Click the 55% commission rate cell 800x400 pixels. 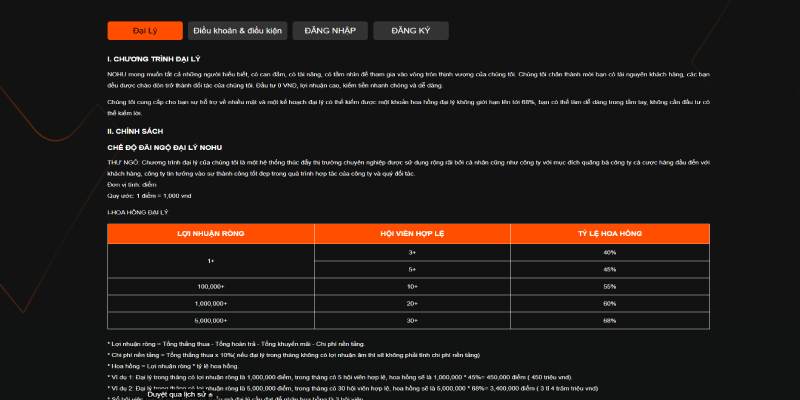pyautogui.click(x=610, y=287)
